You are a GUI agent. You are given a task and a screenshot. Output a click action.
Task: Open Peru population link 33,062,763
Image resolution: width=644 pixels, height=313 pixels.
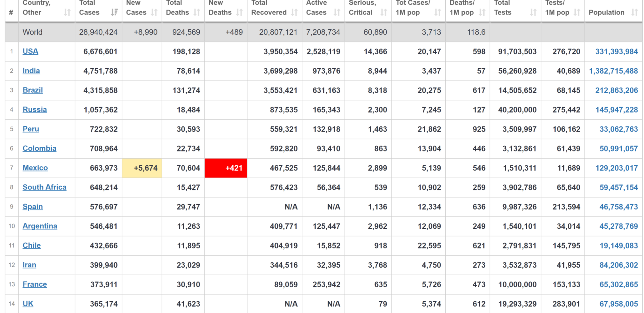619,129
